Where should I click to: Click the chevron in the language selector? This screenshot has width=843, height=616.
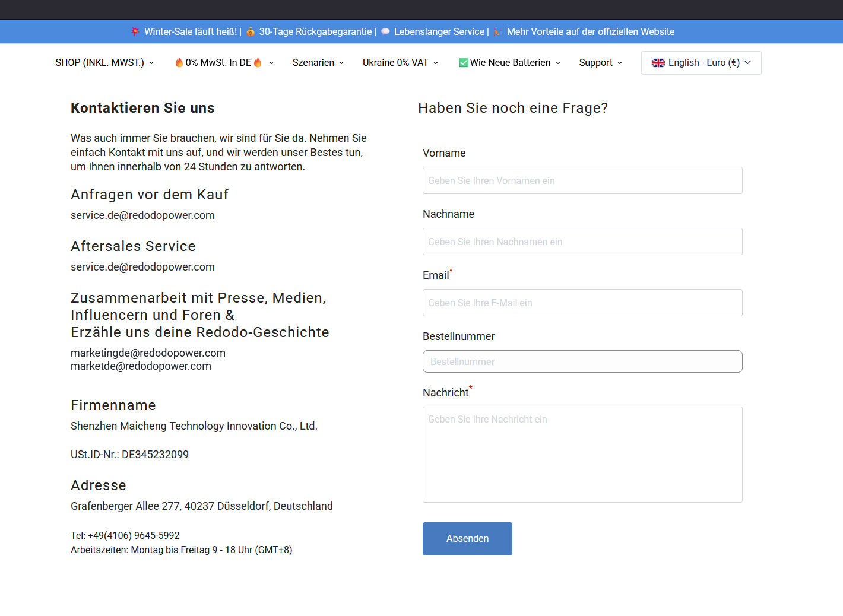click(748, 63)
